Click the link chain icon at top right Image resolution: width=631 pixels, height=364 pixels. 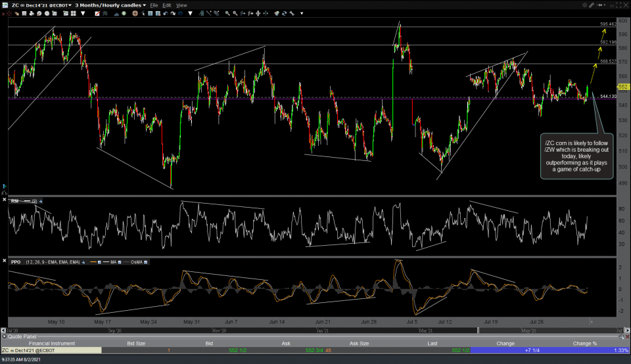tap(592, 5)
